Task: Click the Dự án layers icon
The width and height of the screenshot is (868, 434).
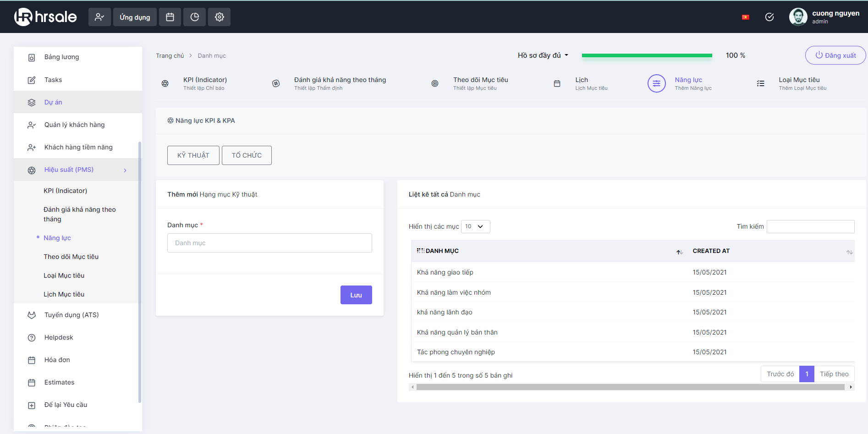Action: (32, 103)
